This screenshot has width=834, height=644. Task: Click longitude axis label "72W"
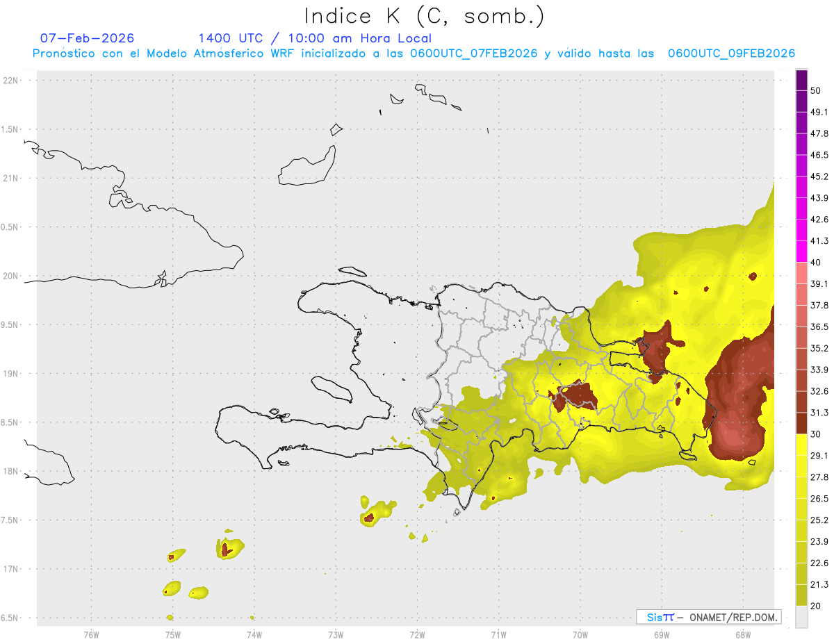point(417,634)
